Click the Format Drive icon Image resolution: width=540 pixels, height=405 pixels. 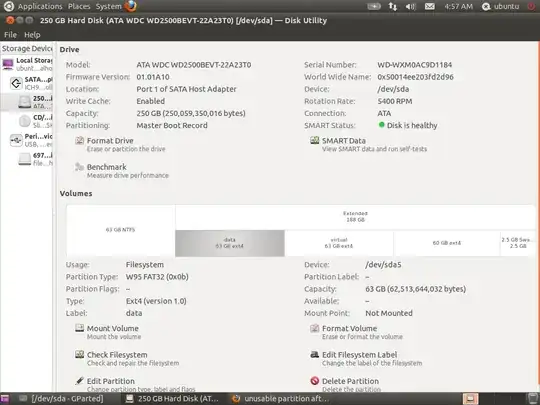coord(80,140)
